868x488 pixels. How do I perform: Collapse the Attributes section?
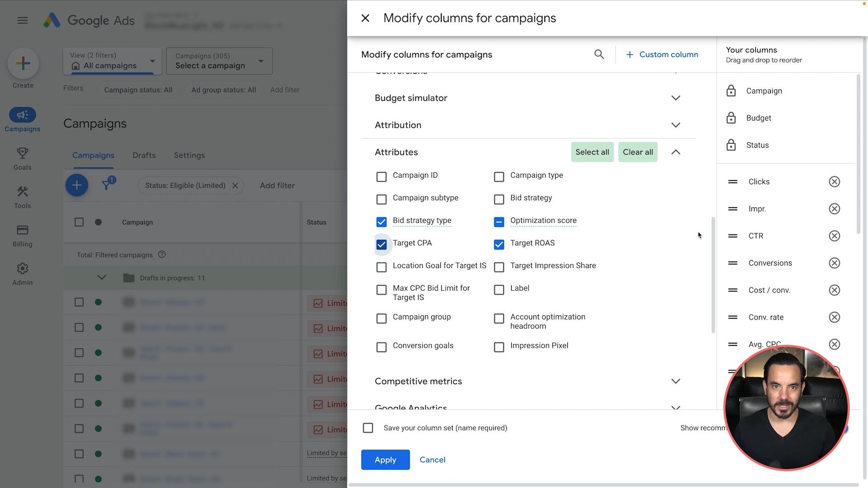675,152
